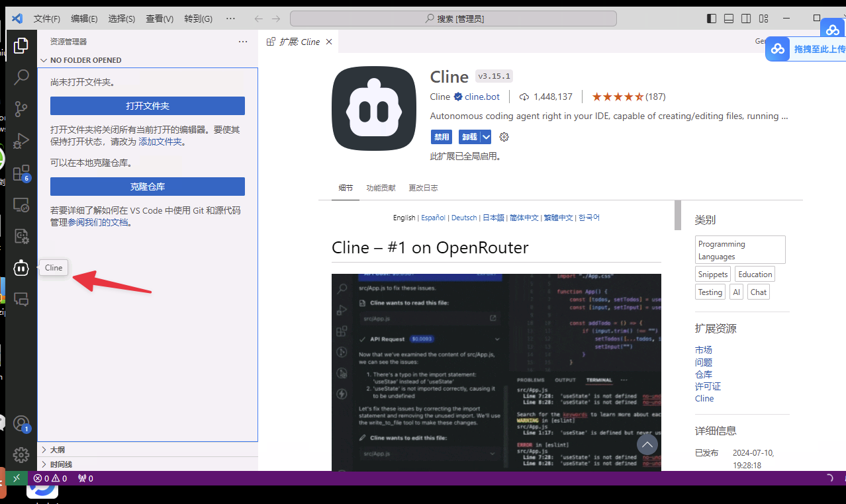Image resolution: width=846 pixels, height=504 pixels.
Task: Toggle the bottom panel layout icon
Action: click(729, 19)
